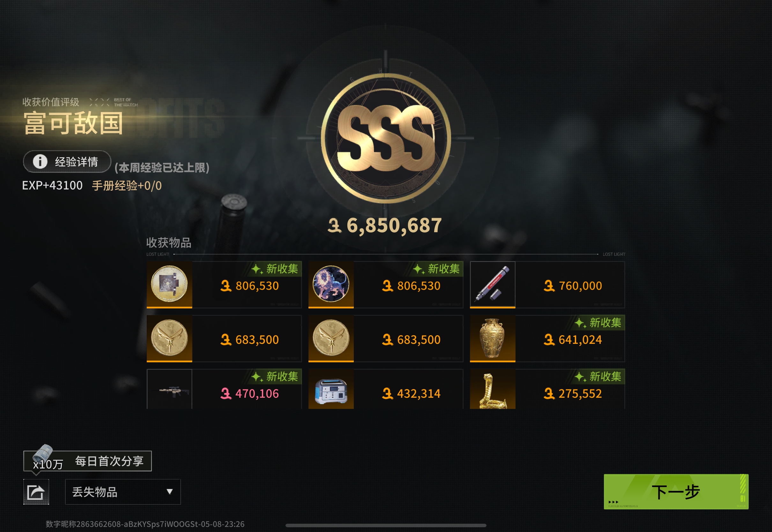Select the sniper rifle item icon
772x532 pixels.
[169, 389]
